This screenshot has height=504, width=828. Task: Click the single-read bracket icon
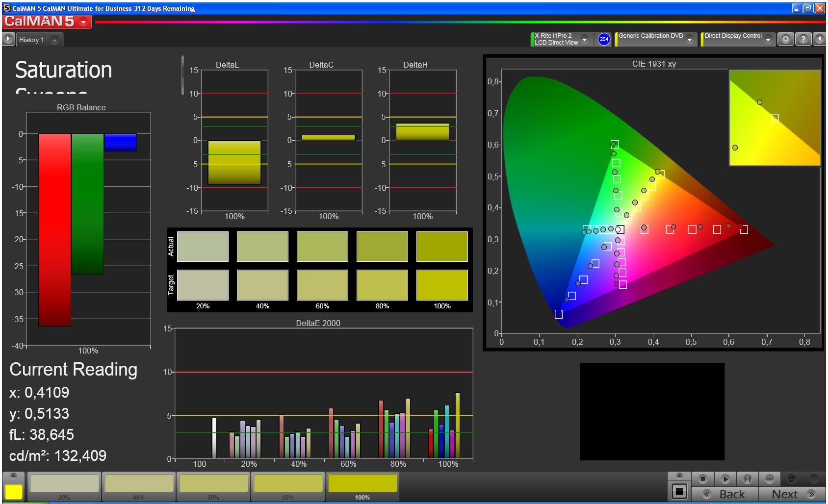tap(747, 479)
